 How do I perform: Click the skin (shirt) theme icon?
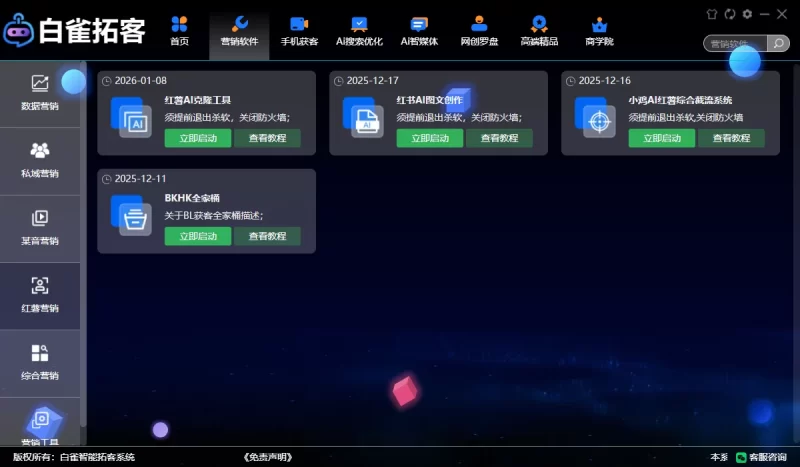[712, 14]
